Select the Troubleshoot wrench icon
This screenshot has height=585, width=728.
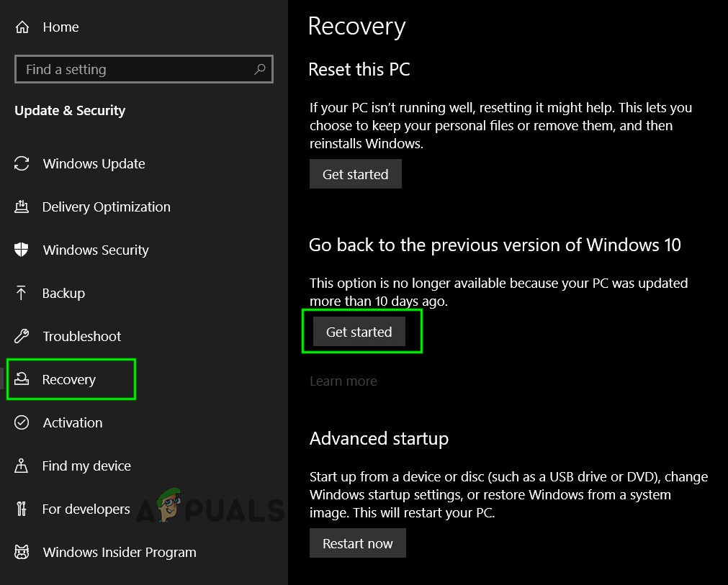(21, 336)
